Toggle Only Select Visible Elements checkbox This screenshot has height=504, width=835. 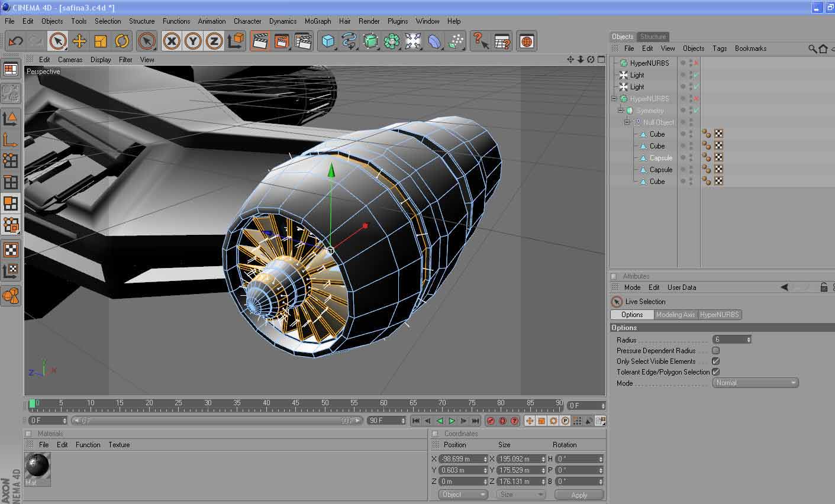(x=715, y=361)
